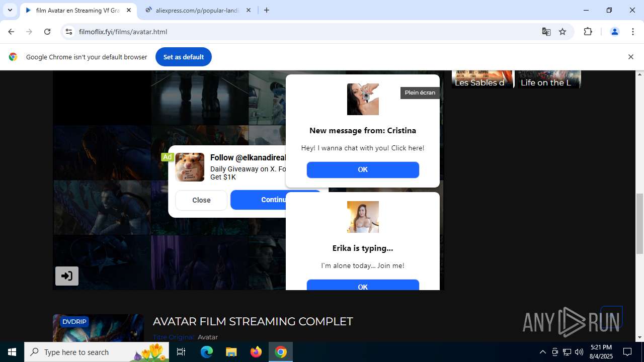Click the Plein écran fullscreen button
This screenshot has width=644, height=362.
pos(420,93)
